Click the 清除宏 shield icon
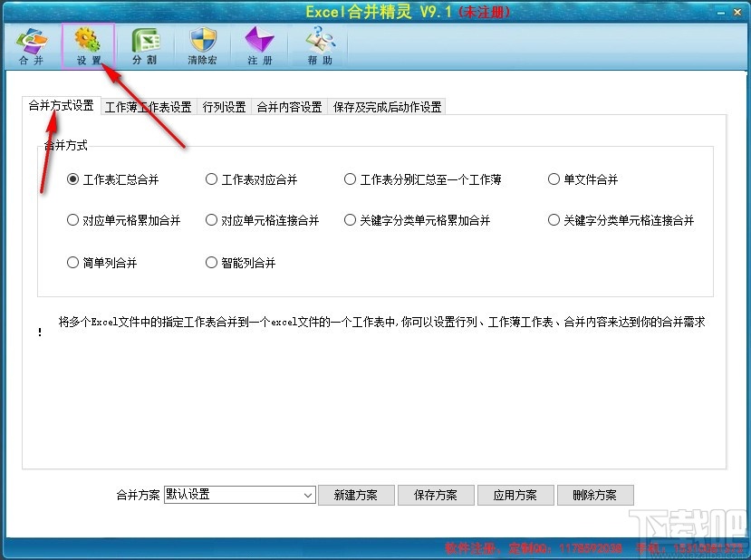Viewport: 751px width, 560px height. point(203,46)
